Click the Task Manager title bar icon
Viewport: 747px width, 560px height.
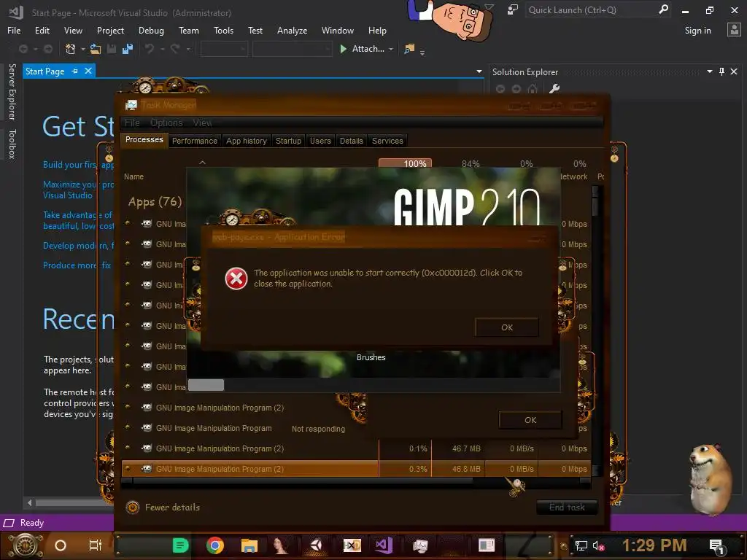coord(131,105)
